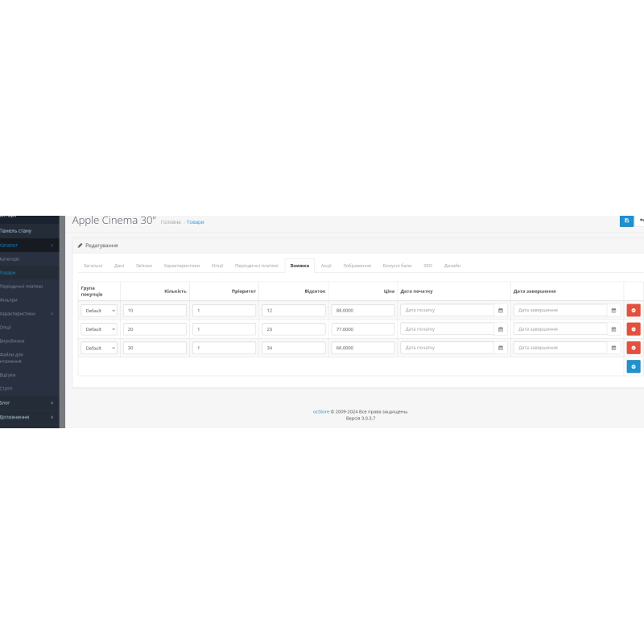
Task: Open the calendar picker for first row start date
Action: (x=501, y=310)
